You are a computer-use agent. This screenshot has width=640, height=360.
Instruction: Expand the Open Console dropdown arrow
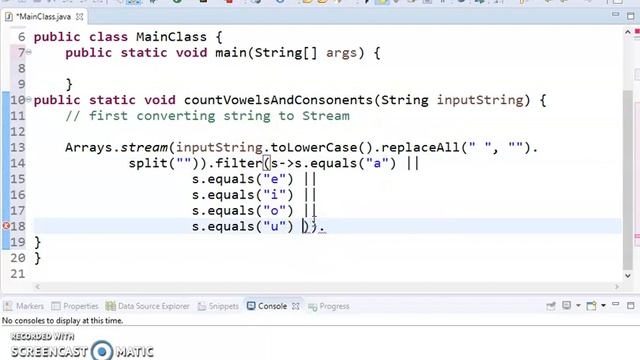tap(603, 305)
